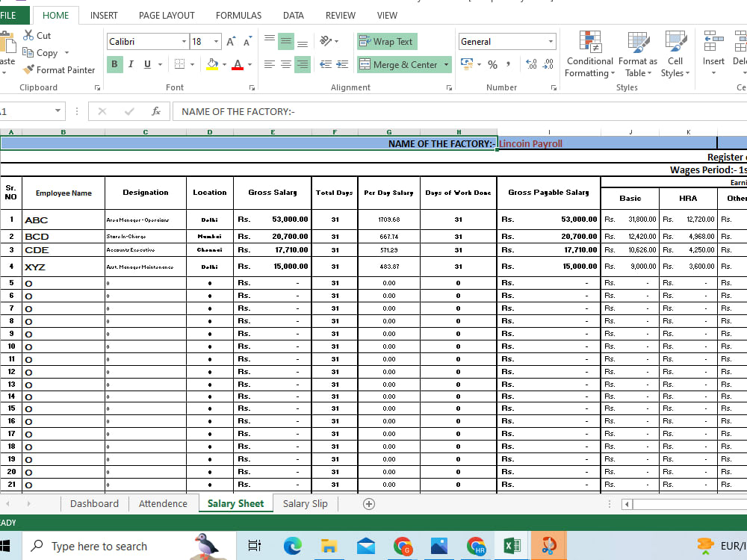This screenshot has height=560, width=747.
Task: Select the Format Painter brush
Action: coord(28,69)
